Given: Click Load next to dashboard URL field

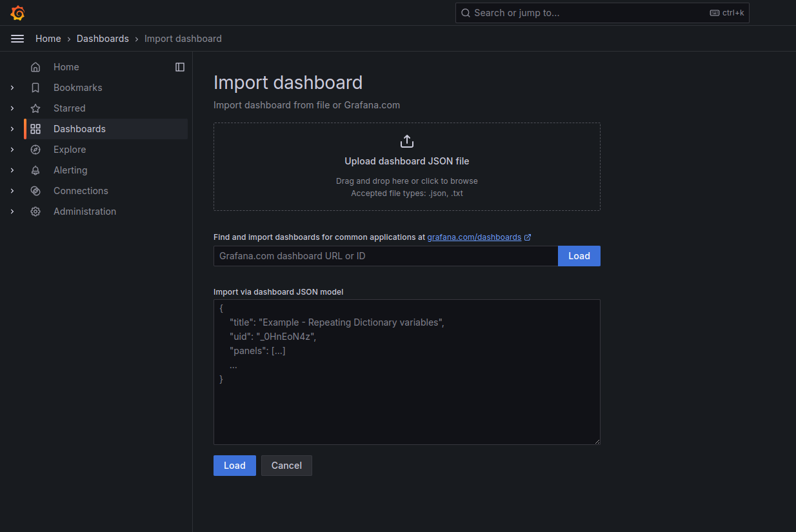Looking at the screenshot, I should (x=579, y=256).
